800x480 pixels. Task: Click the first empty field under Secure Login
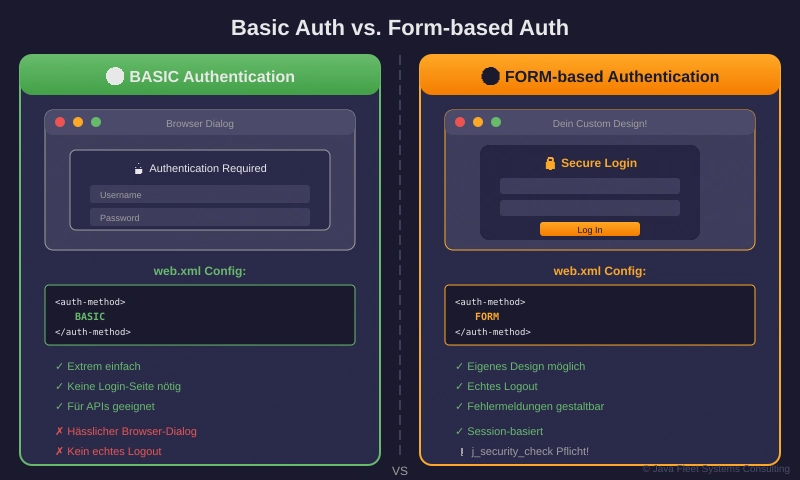coord(590,186)
